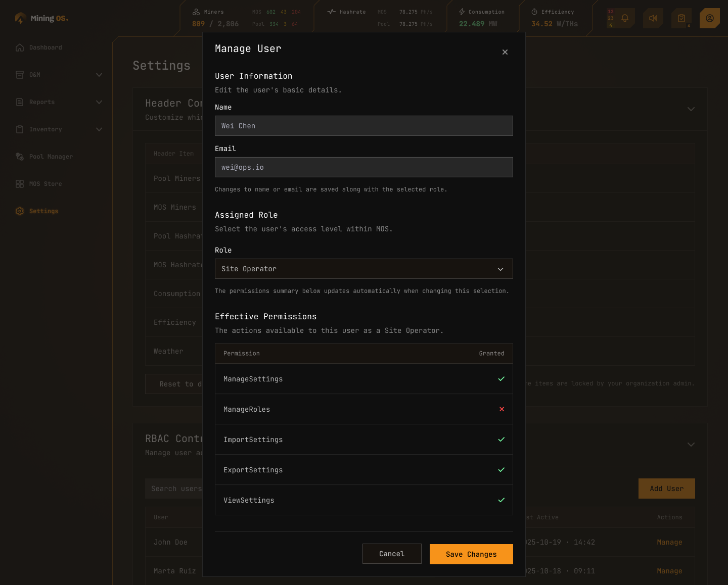
Task: Open the Role dropdown showing Site Operator
Action: [364, 269]
